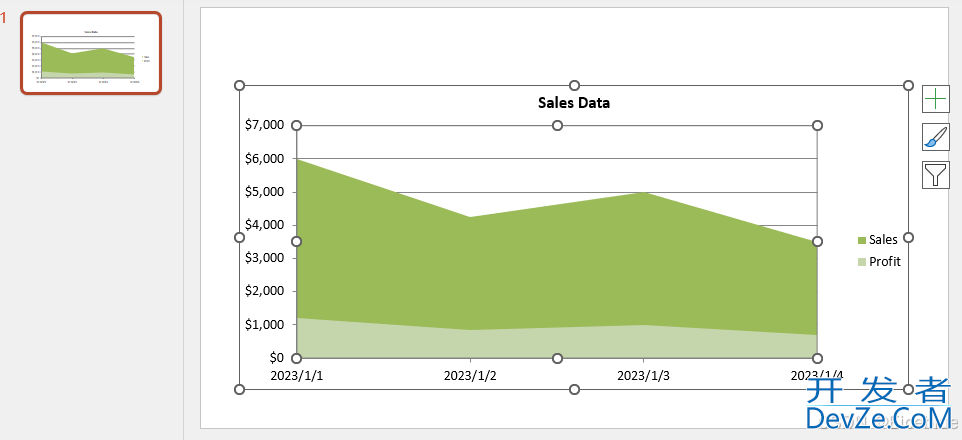The width and height of the screenshot is (962, 440).
Task: Click the chart's top-middle sizing handle
Action: tap(574, 85)
